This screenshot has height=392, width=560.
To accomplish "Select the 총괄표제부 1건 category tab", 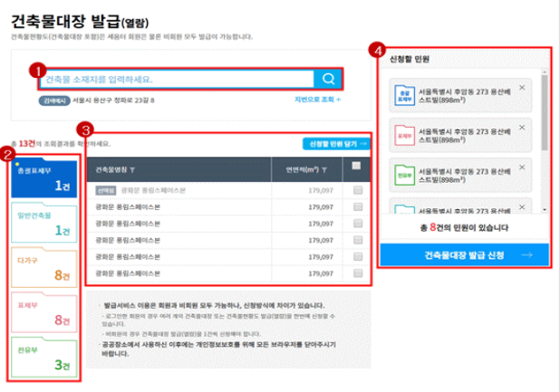I will point(43,178).
